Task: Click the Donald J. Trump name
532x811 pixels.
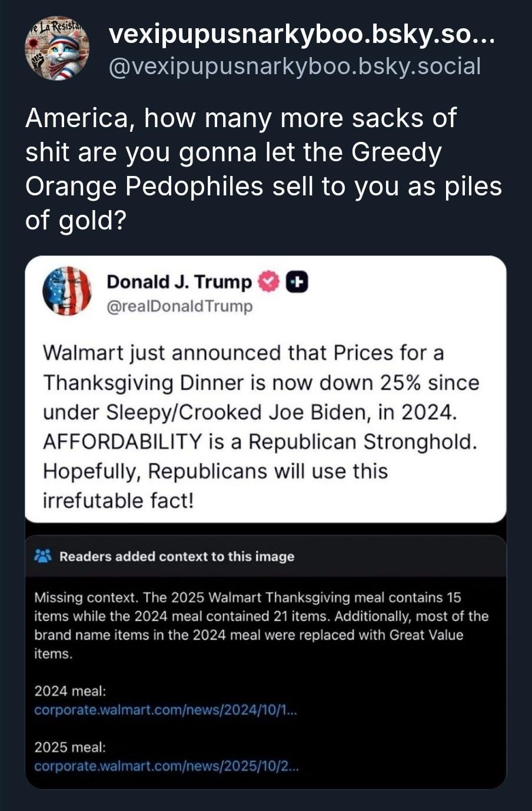Action: tap(179, 282)
